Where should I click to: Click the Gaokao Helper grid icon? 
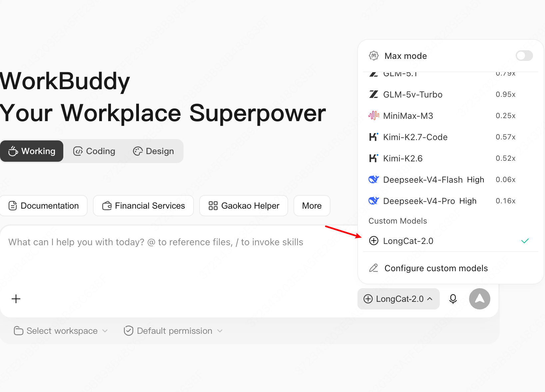click(x=213, y=206)
